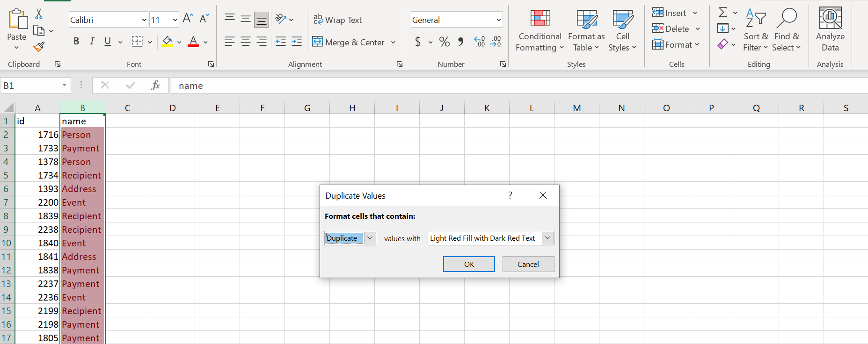Toggle Wrap Text for the cells

pyautogui.click(x=338, y=20)
